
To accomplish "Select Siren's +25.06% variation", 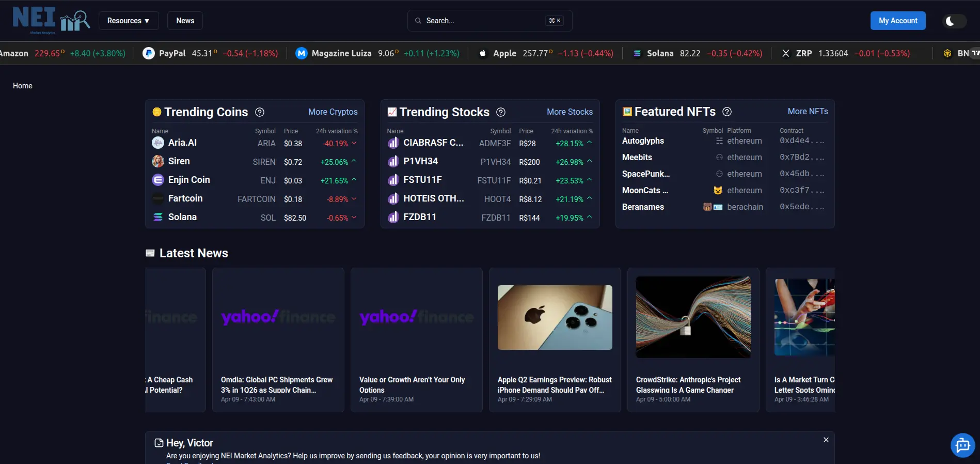I will pos(339,162).
